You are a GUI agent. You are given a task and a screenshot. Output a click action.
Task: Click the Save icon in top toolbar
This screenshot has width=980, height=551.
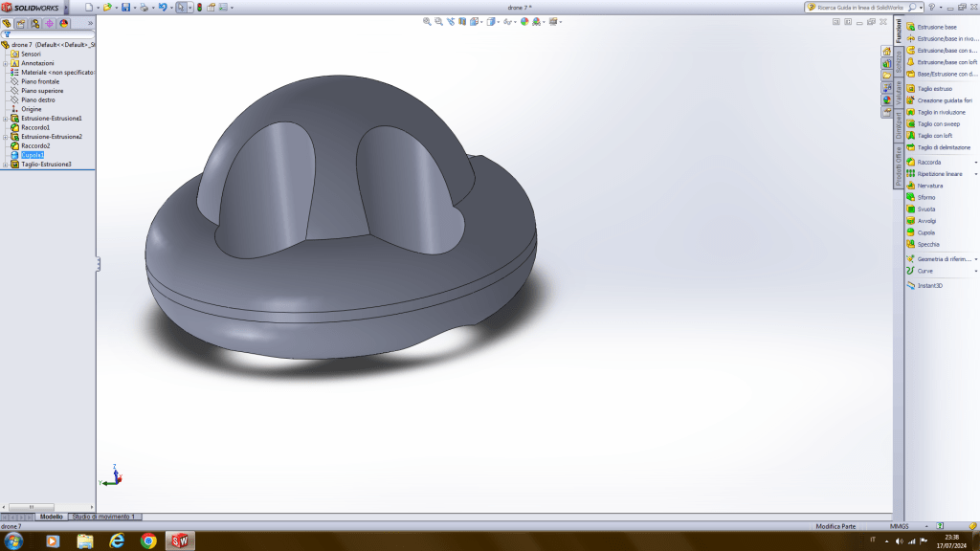(125, 8)
